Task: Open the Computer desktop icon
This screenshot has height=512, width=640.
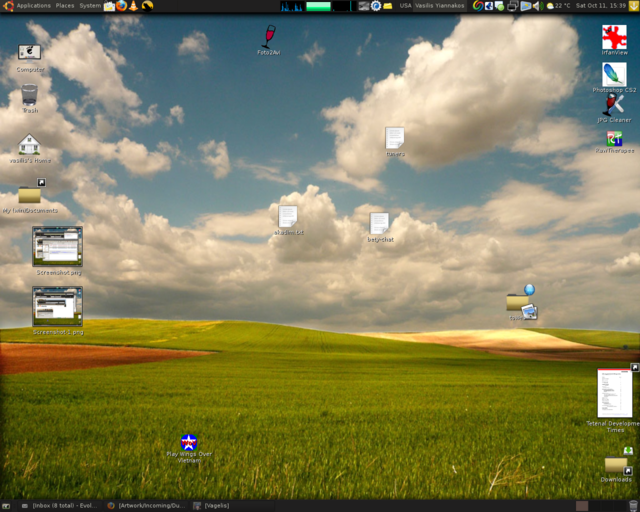Action: tap(29, 55)
